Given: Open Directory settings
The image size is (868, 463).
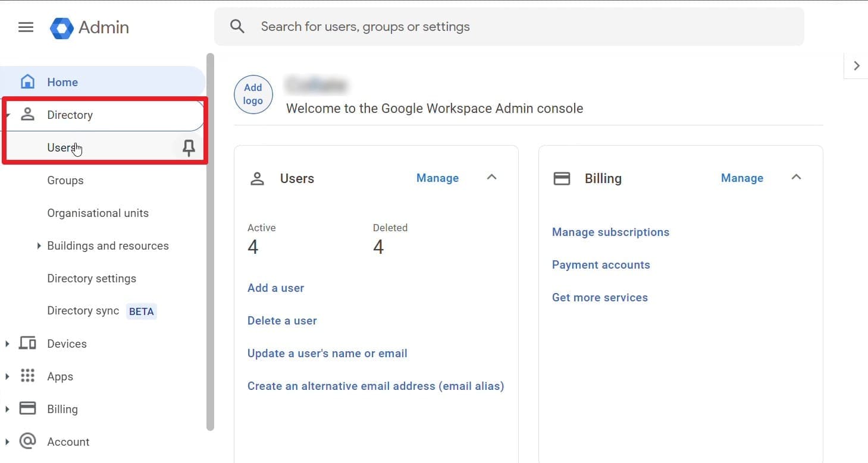Looking at the screenshot, I should (x=92, y=278).
